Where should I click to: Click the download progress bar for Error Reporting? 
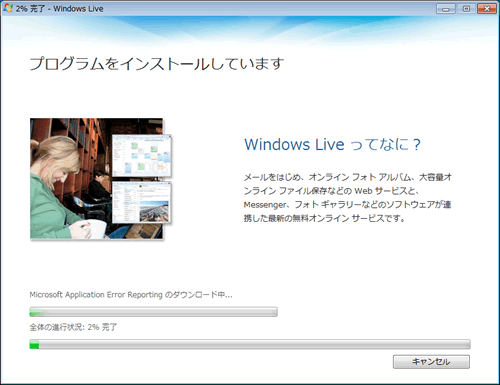click(x=153, y=312)
